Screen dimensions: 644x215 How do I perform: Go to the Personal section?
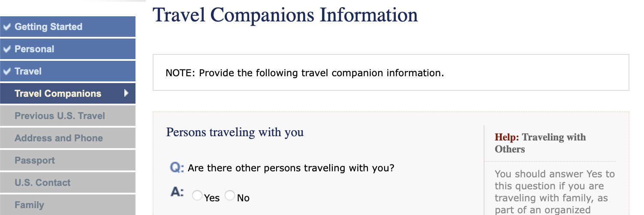point(68,49)
